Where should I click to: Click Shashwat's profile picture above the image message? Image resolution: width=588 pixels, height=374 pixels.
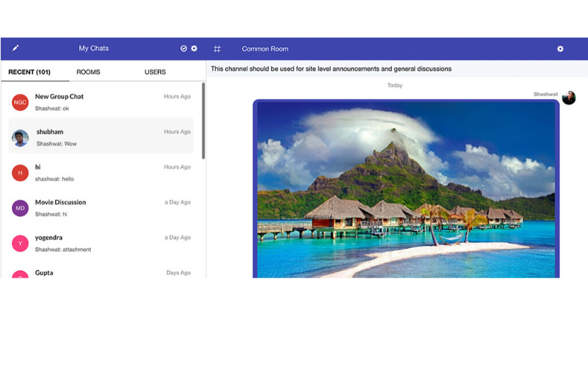(569, 98)
